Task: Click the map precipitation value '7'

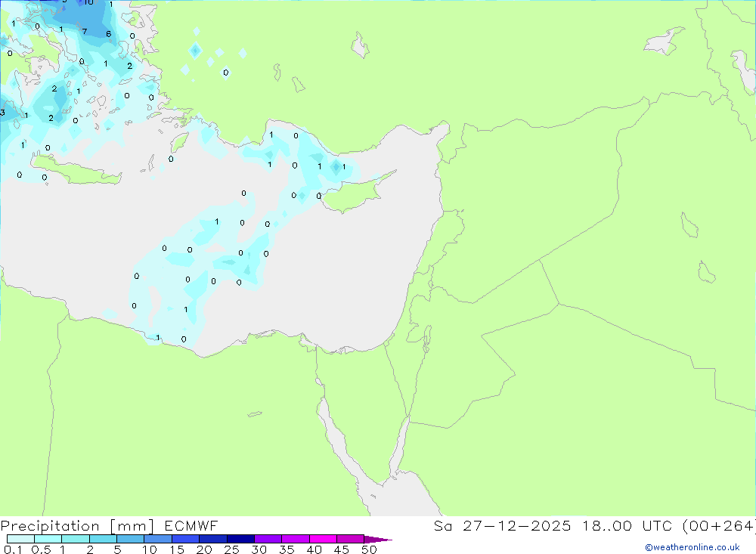Action: pos(85,32)
